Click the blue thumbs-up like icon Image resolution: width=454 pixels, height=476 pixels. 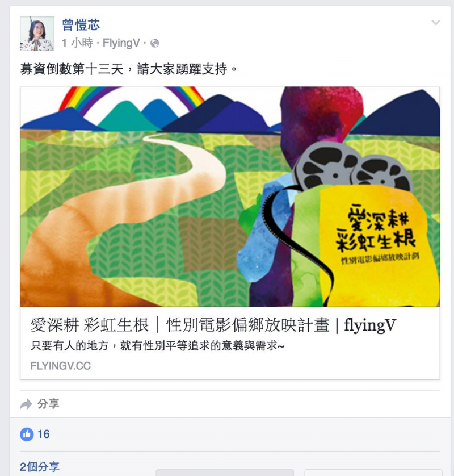[x=27, y=434]
